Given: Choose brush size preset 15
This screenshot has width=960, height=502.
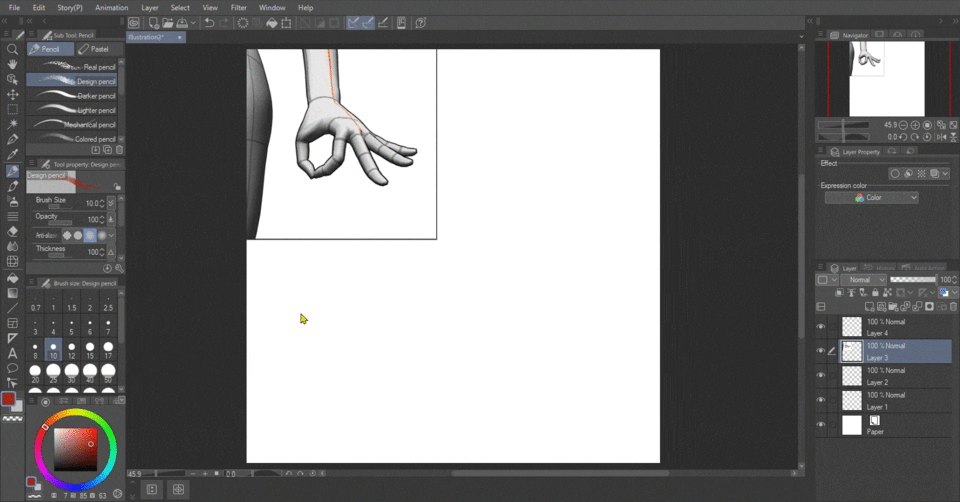Looking at the screenshot, I should 90,350.
